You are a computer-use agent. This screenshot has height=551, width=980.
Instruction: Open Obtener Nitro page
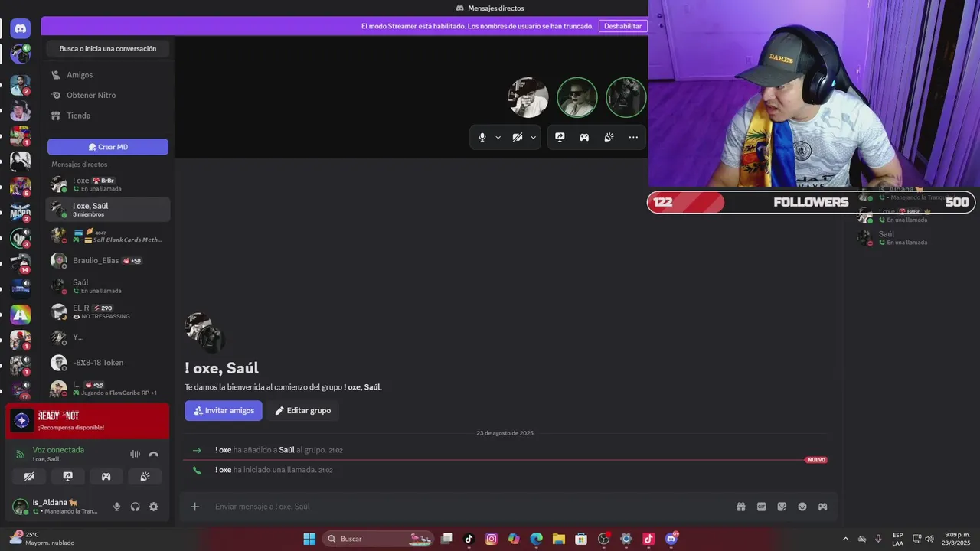[108, 95]
